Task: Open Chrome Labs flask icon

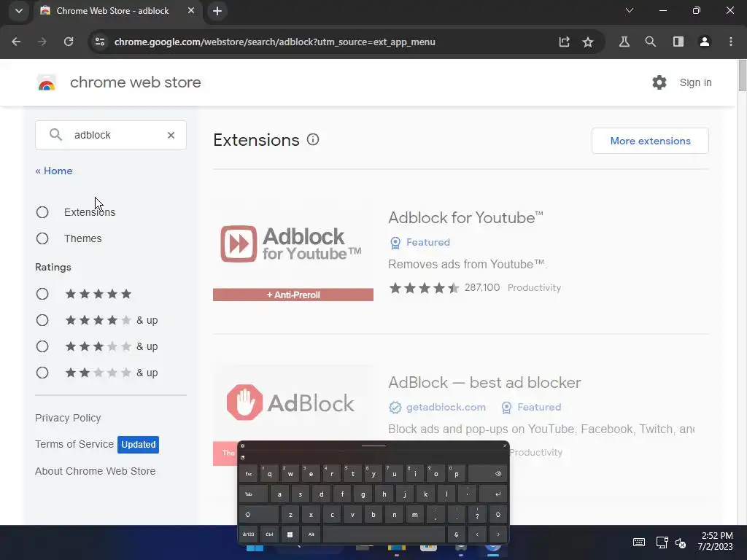Action: (x=624, y=42)
